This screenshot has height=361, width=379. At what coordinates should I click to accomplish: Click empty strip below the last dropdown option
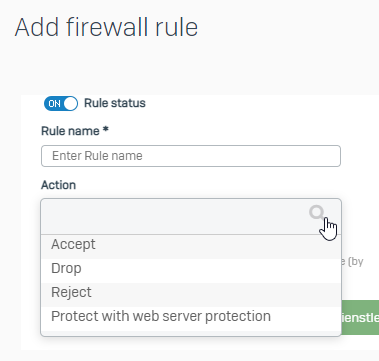point(191,333)
